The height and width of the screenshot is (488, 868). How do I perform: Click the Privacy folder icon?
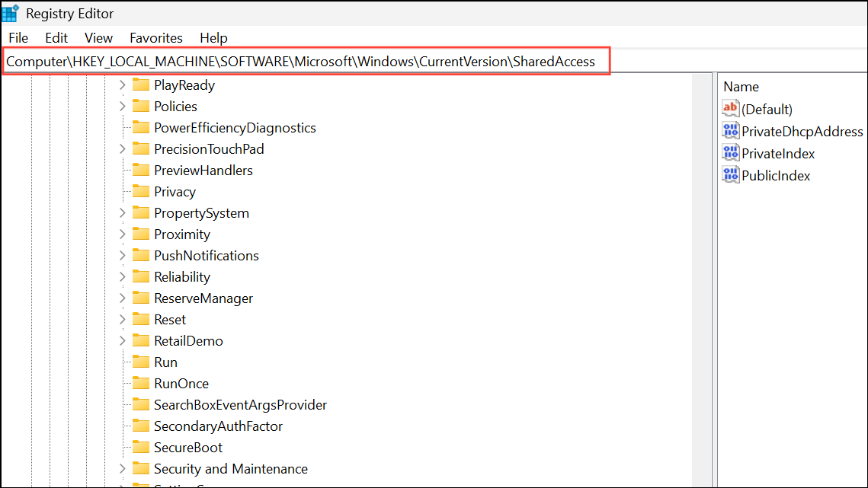(141, 191)
